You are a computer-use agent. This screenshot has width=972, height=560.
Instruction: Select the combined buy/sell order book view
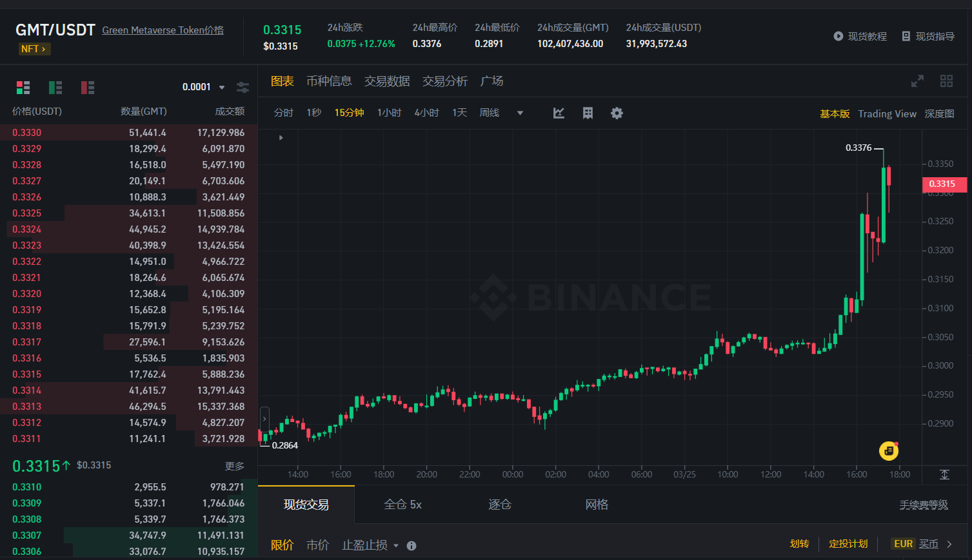pyautogui.click(x=23, y=87)
